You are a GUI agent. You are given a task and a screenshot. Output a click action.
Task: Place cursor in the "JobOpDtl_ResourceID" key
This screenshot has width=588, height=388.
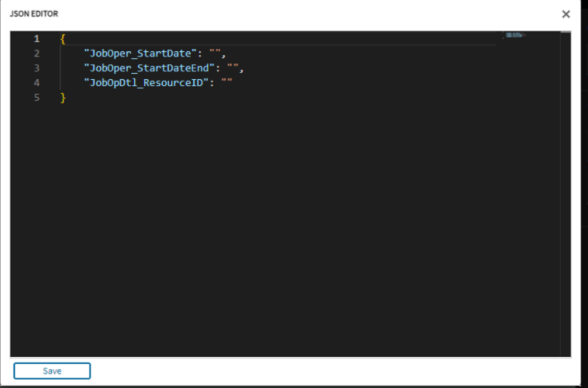tap(146, 82)
